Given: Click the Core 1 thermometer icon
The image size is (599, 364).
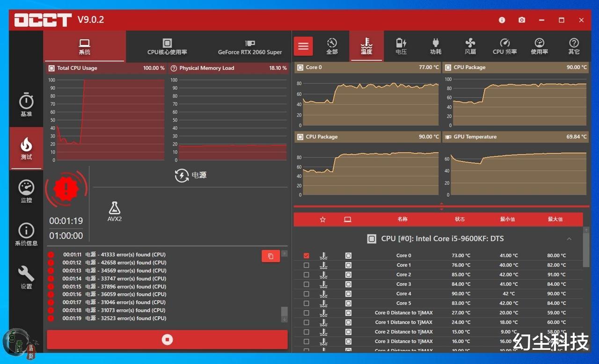Looking at the screenshot, I should 323,265.
